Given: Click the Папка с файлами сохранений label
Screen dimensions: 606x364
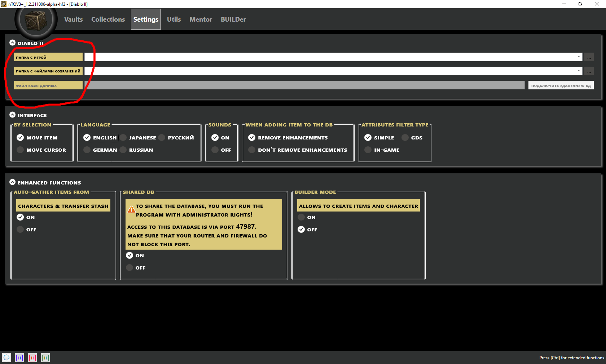Looking at the screenshot, I should click(48, 71).
